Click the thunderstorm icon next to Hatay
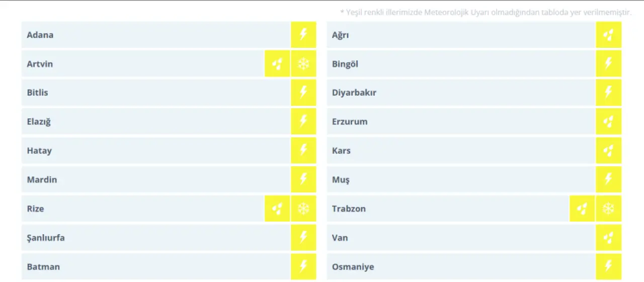 (303, 151)
